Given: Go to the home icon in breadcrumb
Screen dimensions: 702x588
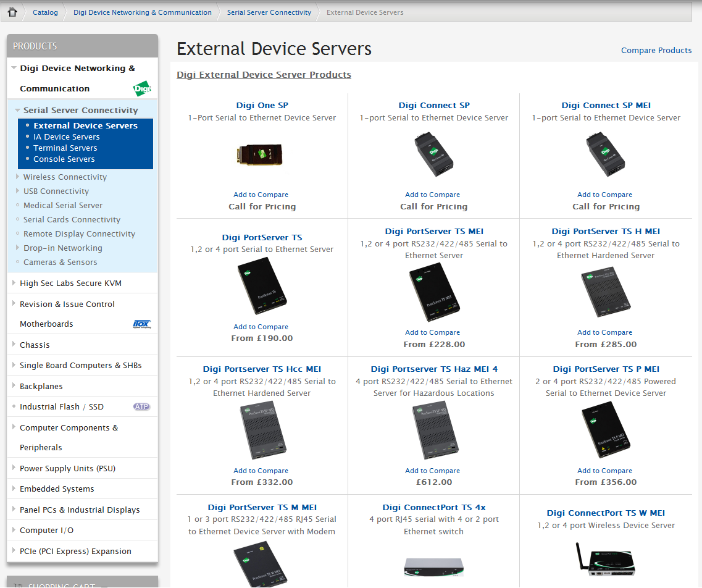Looking at the screenshot, I should 12,12.
